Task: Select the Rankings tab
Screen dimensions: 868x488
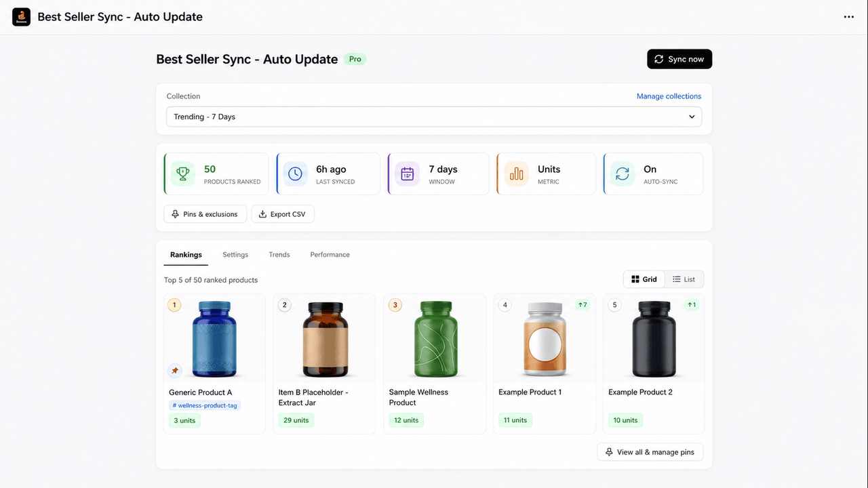Action: [x=186, y=255]
